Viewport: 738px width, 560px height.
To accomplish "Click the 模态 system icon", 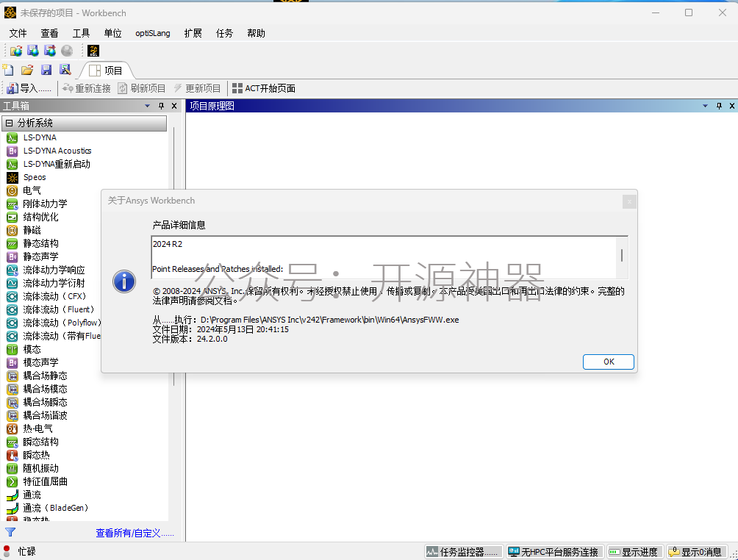I will click(12, 349).
